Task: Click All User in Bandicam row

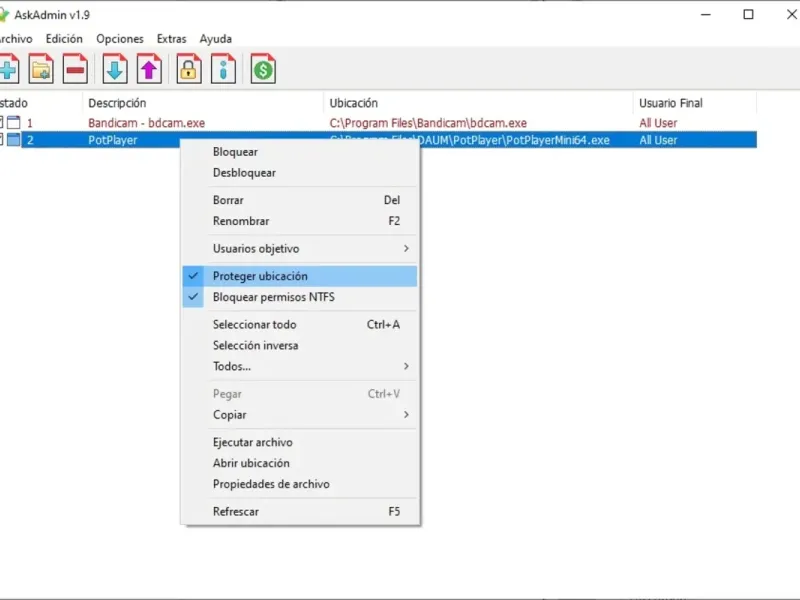Action: pyautogui.click(x=658, y=123)
